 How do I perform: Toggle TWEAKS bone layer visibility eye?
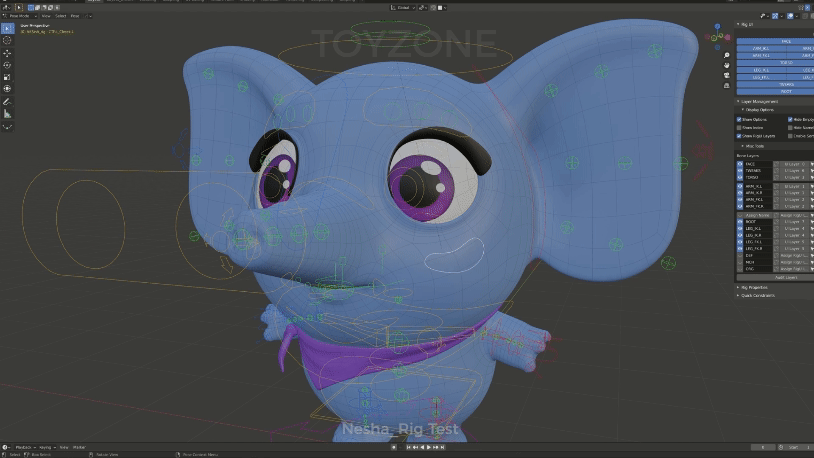click(740, 171)
